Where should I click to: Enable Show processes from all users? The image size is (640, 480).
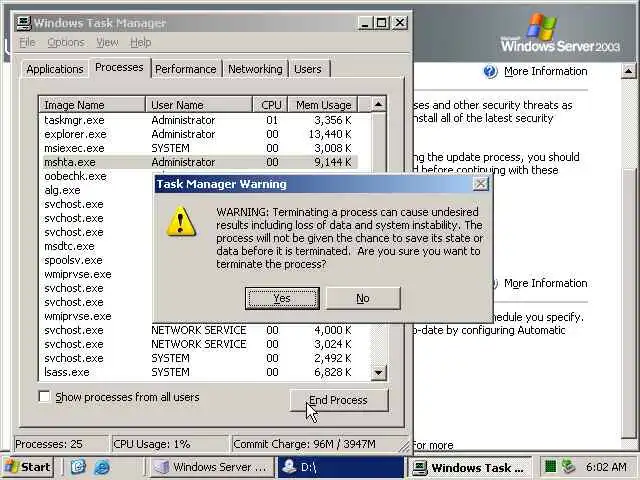point(44,397)
